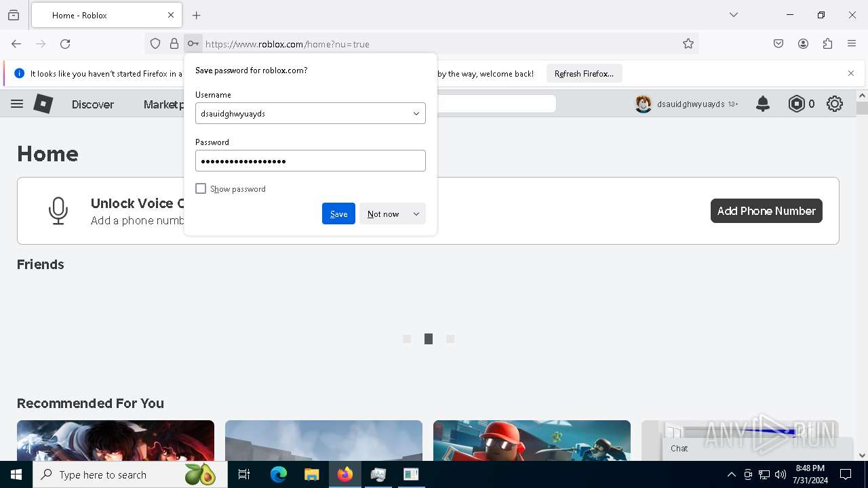Show hidden system tray icons
This screenshot has height=488, width=868.
pos(731,474)
